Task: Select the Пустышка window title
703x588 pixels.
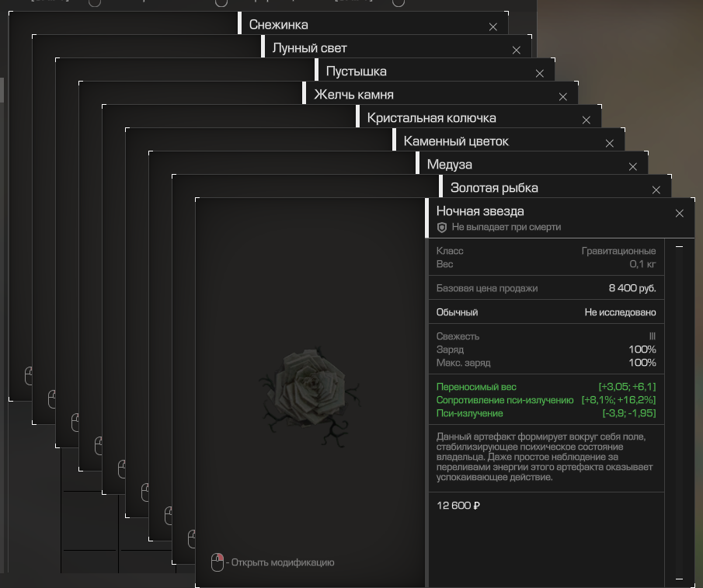Action: click(356, 71)
